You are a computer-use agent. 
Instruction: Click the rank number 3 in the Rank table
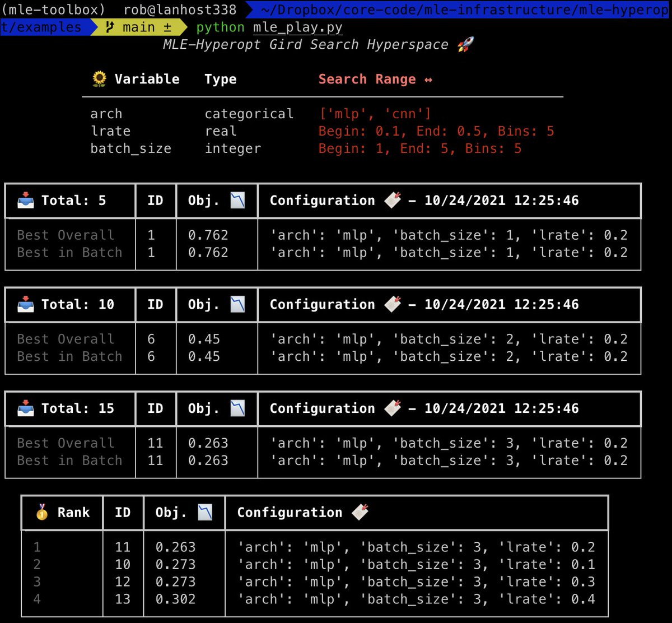click(37, 582)
